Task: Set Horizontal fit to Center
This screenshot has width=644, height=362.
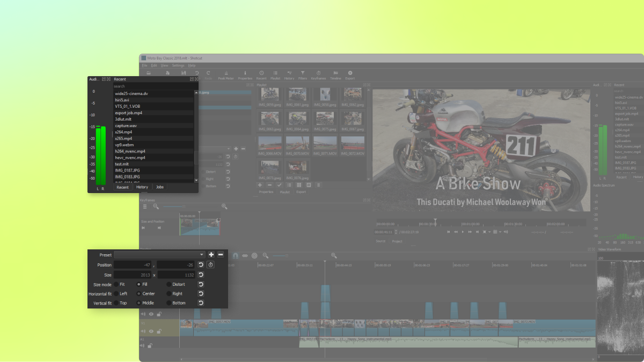Action: tap(146, 293)
